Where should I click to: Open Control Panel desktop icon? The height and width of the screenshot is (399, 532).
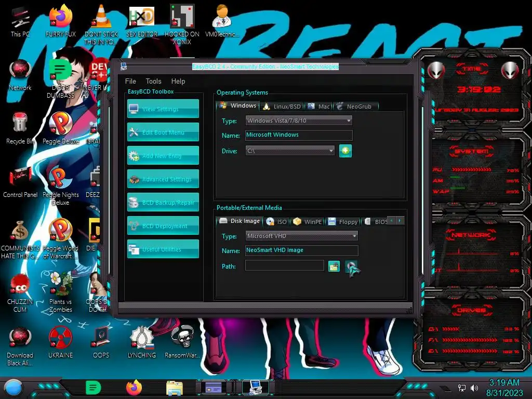point(20,182)
